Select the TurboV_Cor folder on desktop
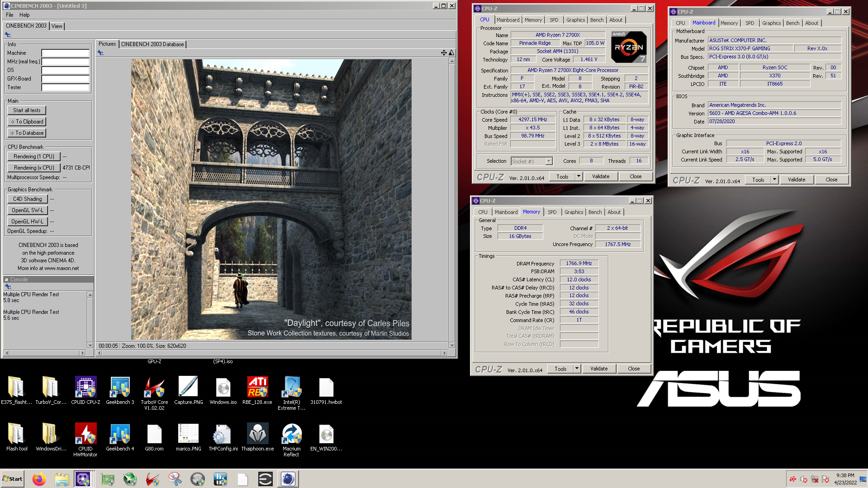 point(51,390)
